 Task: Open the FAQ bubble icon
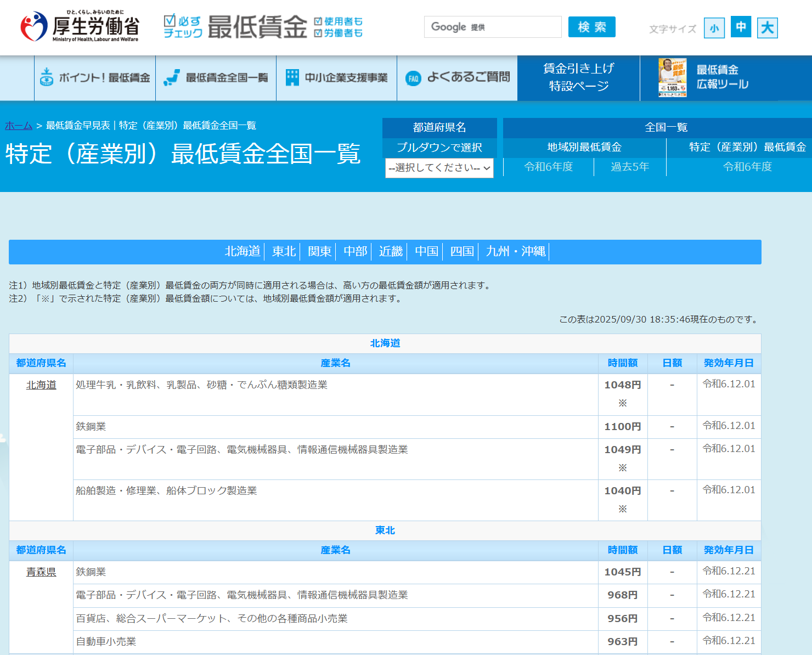tap(413, 78)
